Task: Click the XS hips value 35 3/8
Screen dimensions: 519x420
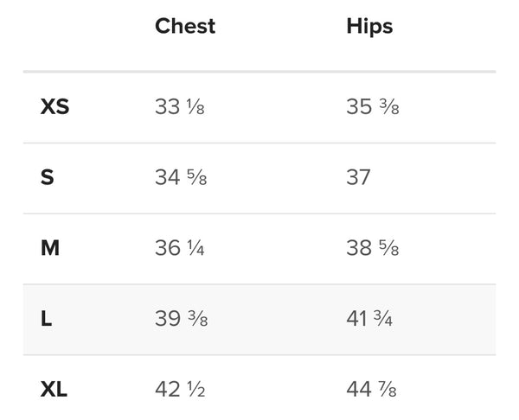Action: point(373,107)
